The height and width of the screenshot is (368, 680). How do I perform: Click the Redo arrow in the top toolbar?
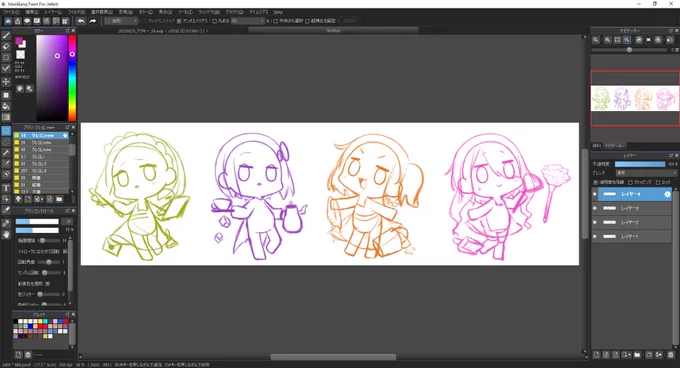(92, 21)
